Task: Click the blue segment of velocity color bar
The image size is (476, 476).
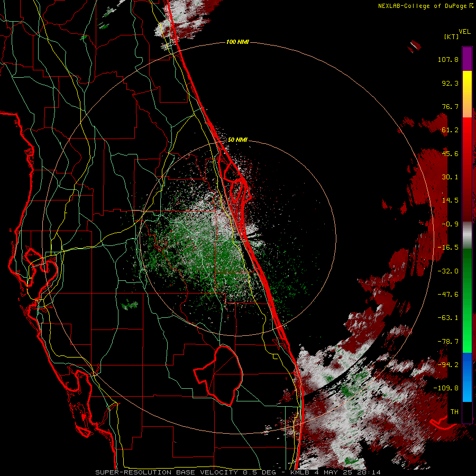Action: coord(467,377)
